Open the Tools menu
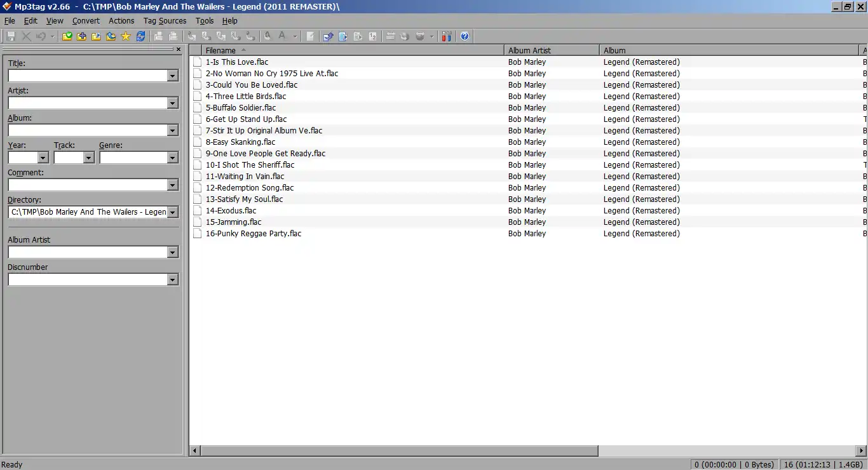This screenshot has width=868, height=470. (205, 20)
